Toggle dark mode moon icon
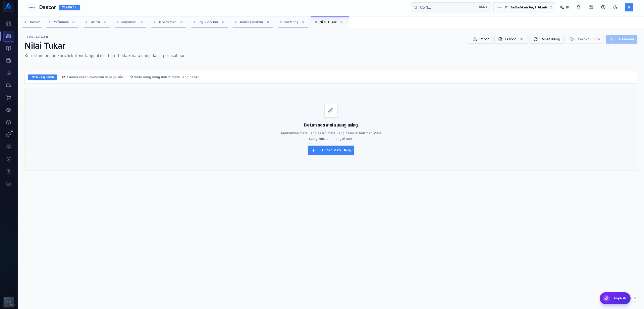The width and height of the screenshot is (644, 309). tap(615, 7)
